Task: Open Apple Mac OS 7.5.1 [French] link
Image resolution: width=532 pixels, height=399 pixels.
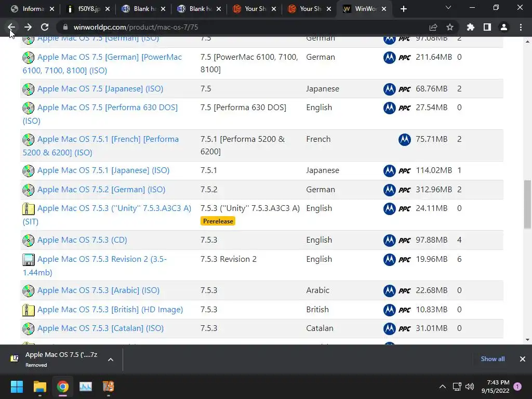Action: 101,145
